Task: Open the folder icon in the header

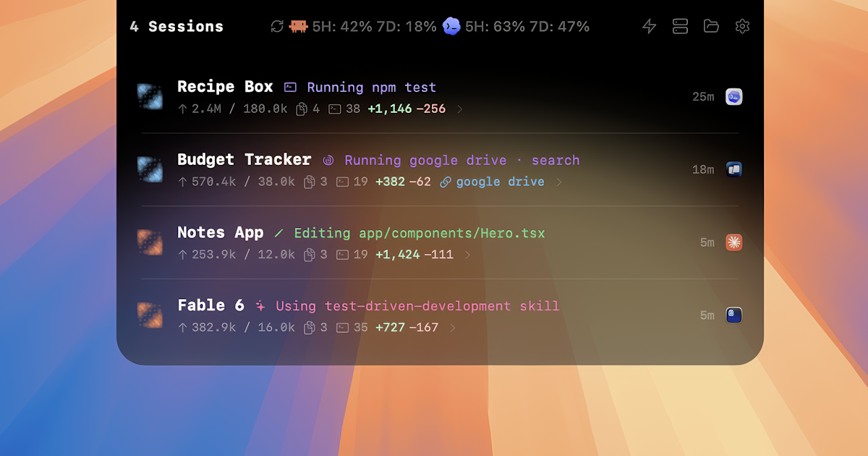Action: 711,26
